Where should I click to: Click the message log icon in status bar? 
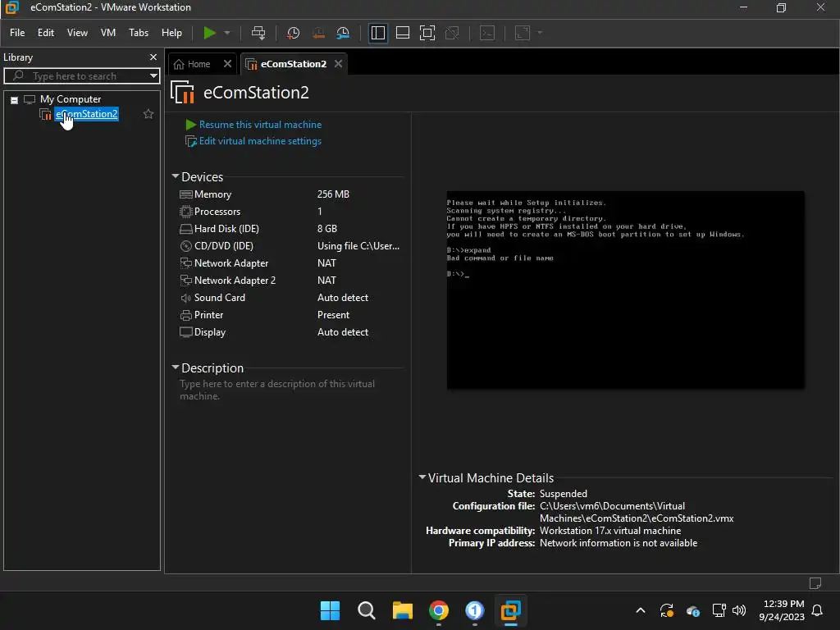coord(815,583)
